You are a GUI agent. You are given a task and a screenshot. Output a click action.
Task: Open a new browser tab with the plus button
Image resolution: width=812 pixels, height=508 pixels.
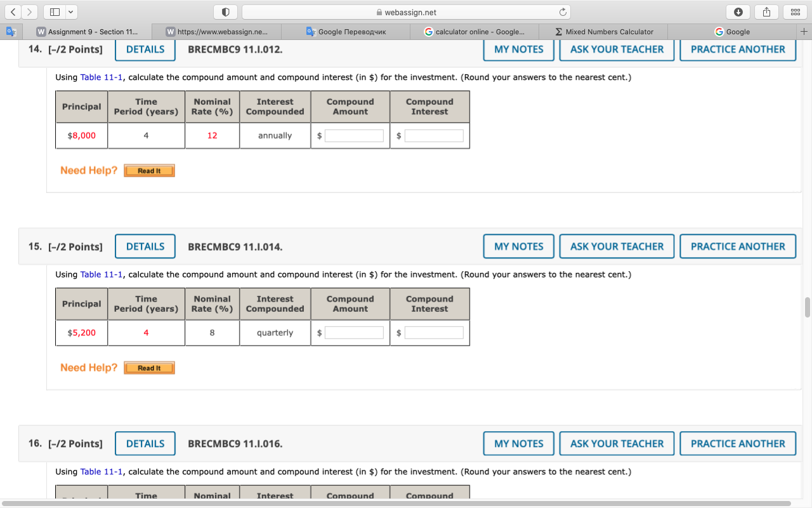tap(804, 30)
